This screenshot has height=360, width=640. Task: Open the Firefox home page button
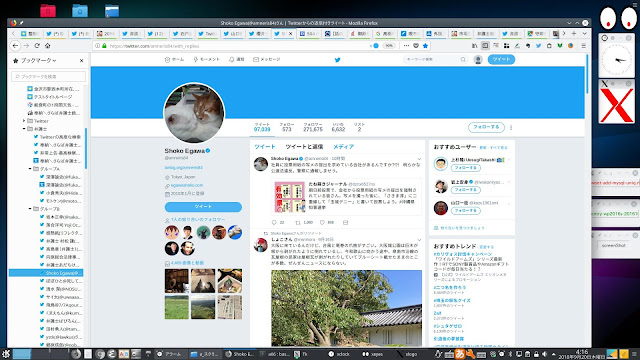point(48,46)
